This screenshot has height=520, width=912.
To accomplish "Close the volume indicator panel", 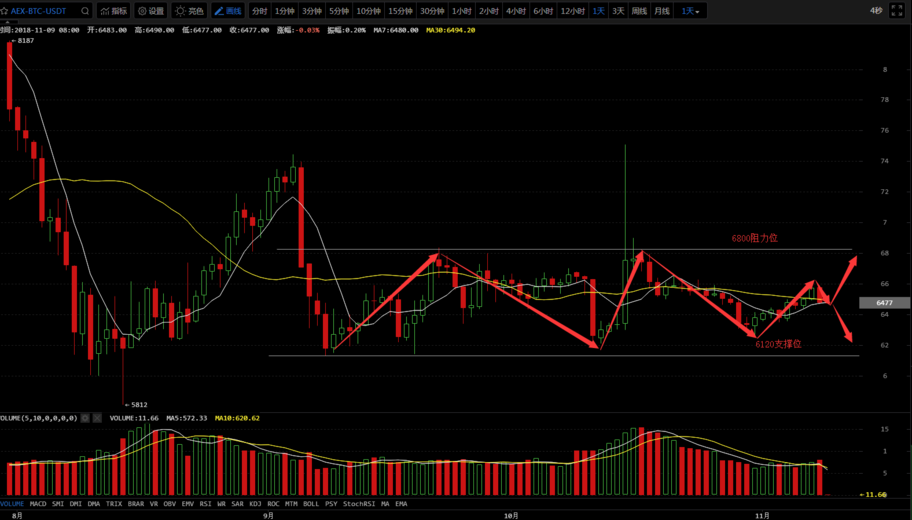I will tap(97, 418).
